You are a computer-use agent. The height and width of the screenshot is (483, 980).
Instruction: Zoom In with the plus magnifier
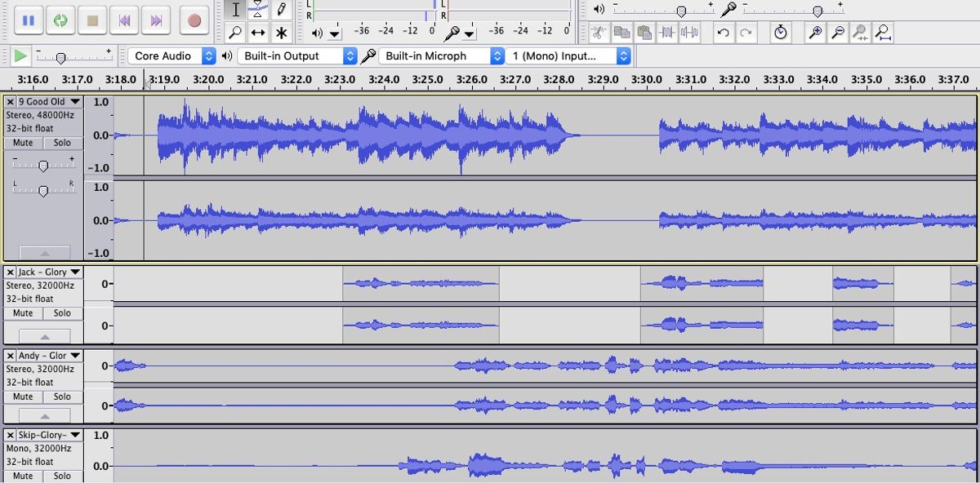point(815,33)
